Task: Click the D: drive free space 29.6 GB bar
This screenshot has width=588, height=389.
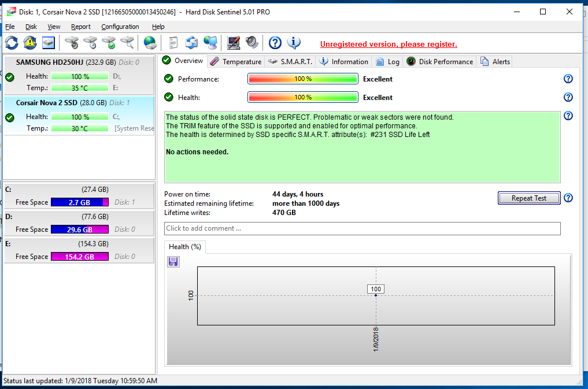Action: click(x=80, y=229)
